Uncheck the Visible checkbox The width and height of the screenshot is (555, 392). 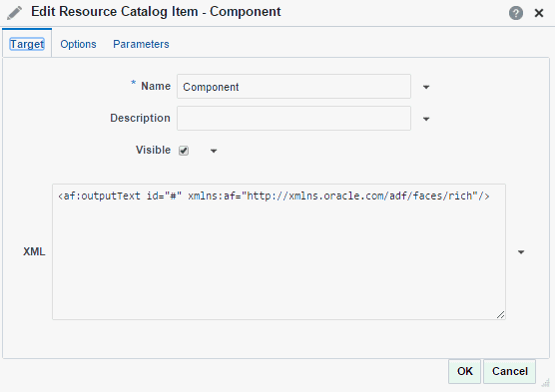[184, 151]
